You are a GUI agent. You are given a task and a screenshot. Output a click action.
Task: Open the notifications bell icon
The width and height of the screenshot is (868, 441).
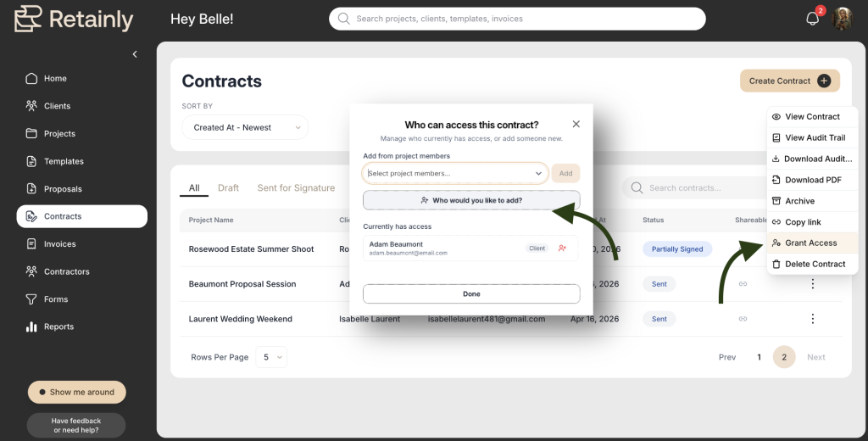812,19
